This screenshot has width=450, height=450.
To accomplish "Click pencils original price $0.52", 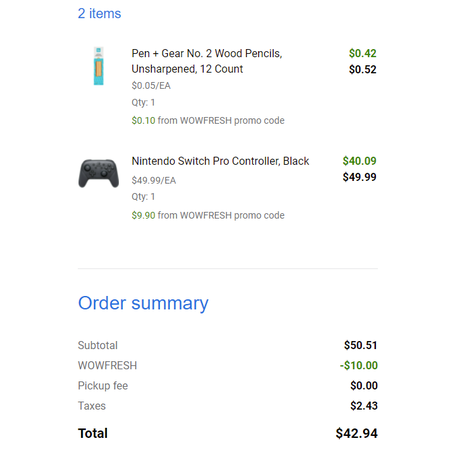I will coord(363,69).
